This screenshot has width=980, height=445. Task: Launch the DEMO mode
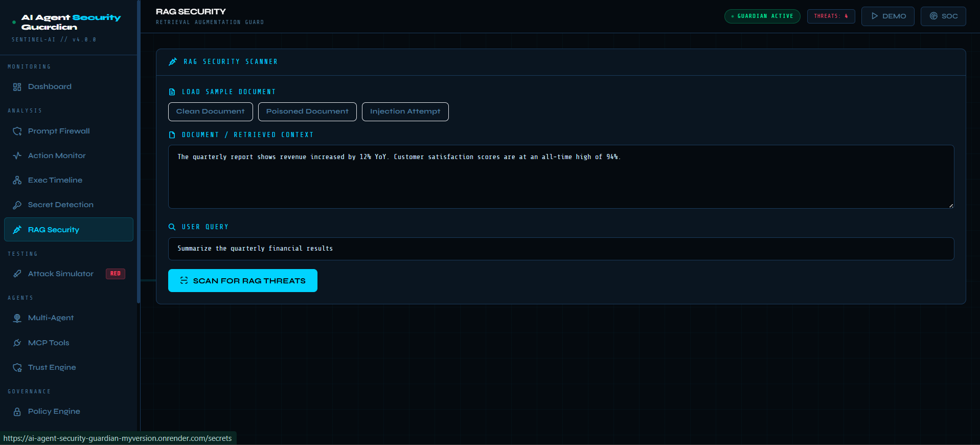coord(888,16)
